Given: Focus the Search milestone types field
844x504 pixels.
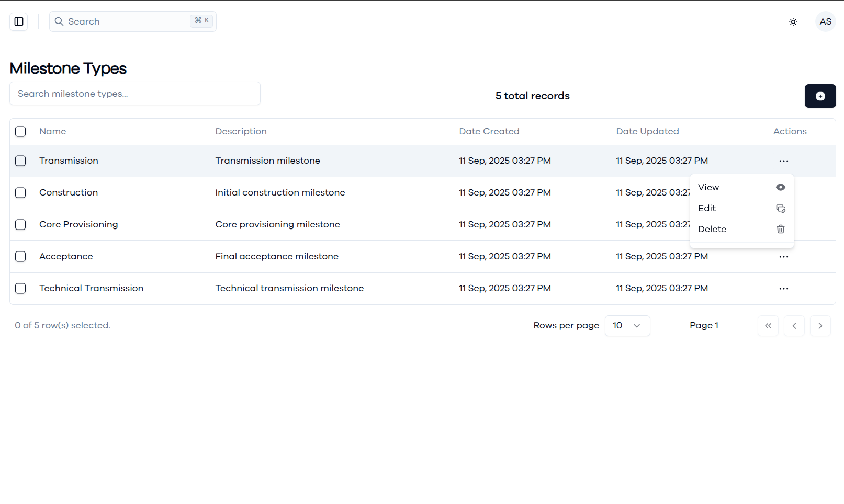Looking at the screenshot, I should pyautogui.click(x=135, y=94).
